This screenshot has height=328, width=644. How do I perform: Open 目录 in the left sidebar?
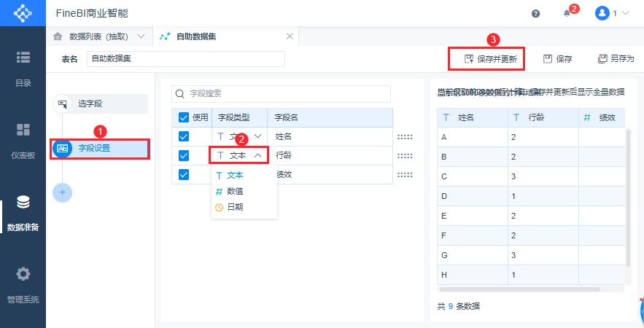coord(23,67)
